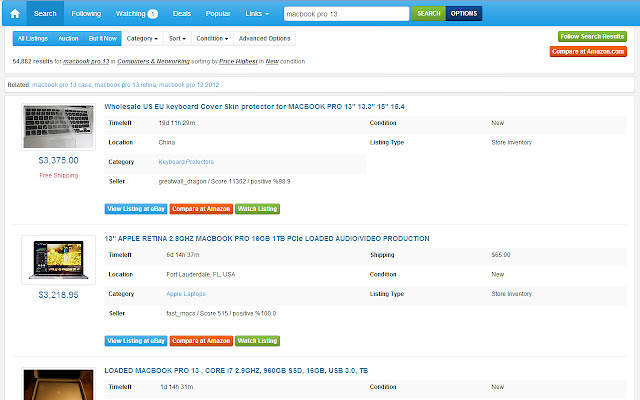This screenshot has width=640, height=400.
Task: Click Fort Lauderdale, FL, USA location text
Action: [201, 274]
